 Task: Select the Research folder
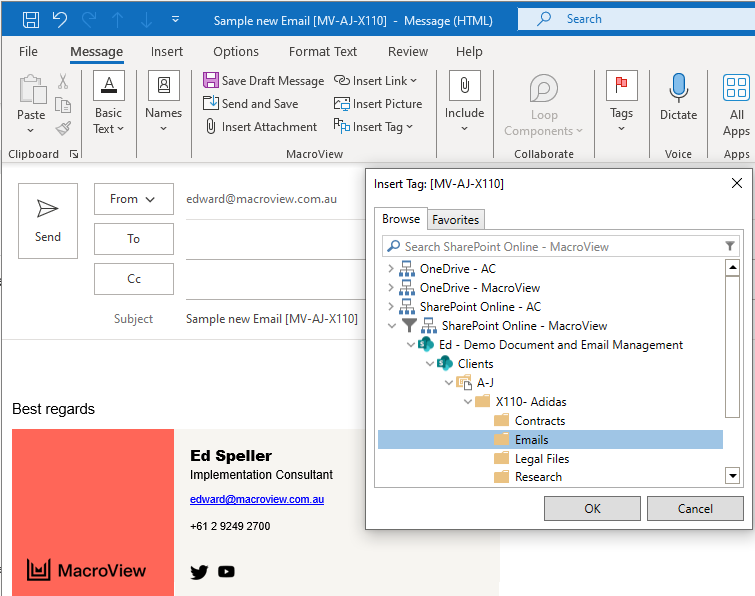tap(528, 477)
